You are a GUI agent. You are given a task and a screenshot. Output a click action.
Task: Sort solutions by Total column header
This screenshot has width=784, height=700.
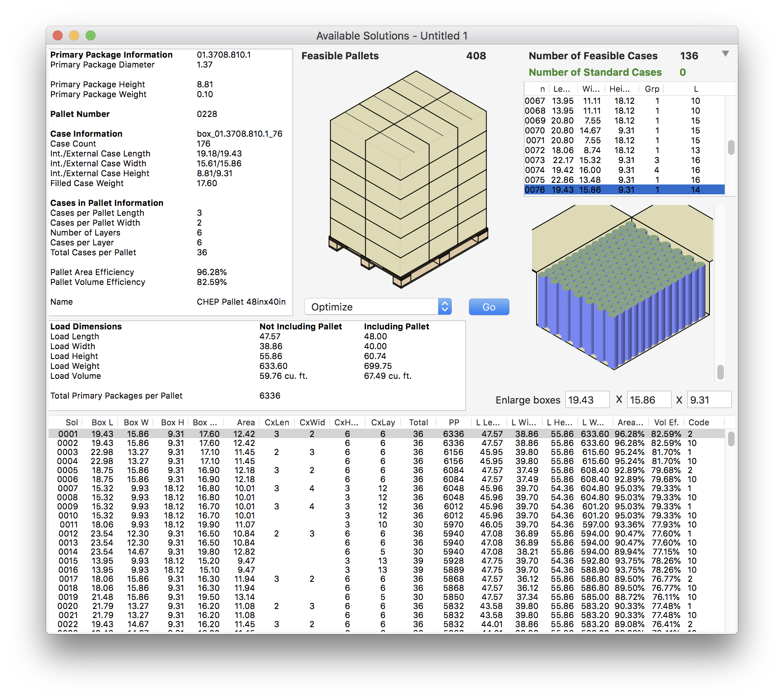418,422
